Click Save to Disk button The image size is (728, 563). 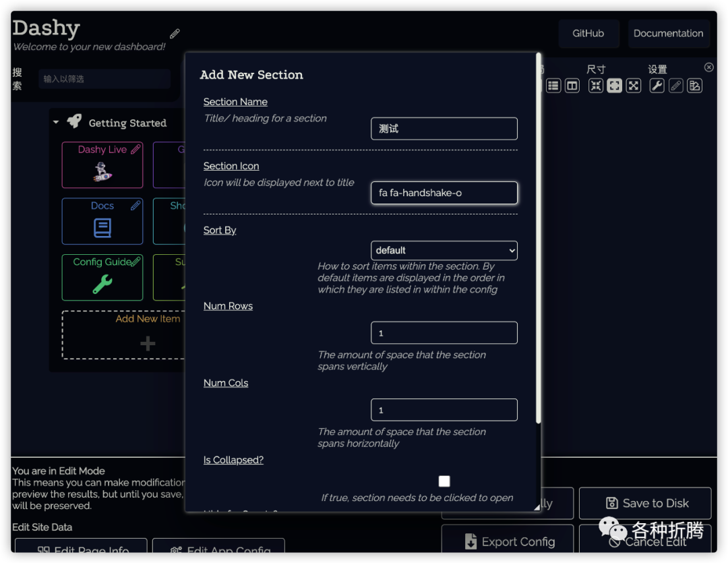click(645, 503)
